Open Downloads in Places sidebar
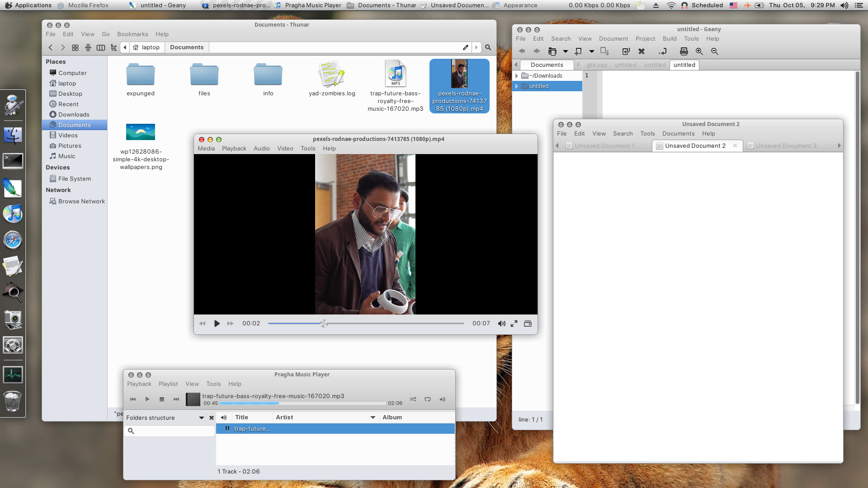868x488 pixels. click(x=74, y=115)
